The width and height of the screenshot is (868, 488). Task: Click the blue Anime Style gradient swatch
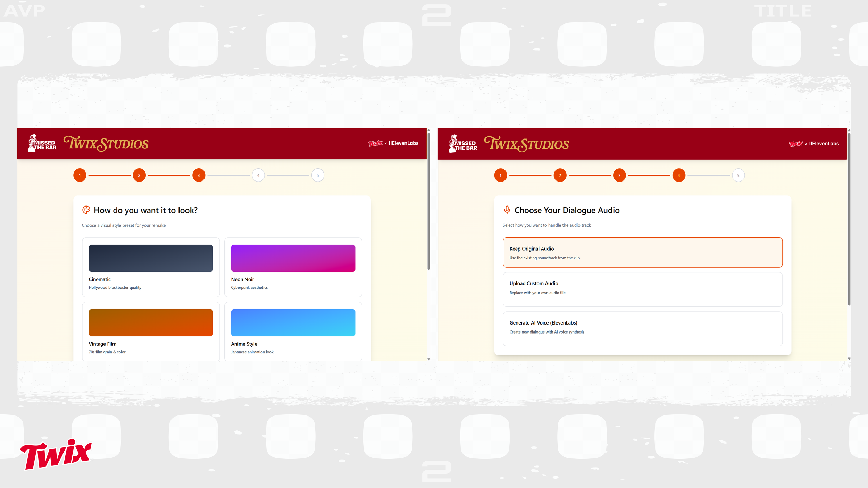[x=293, y=322]
